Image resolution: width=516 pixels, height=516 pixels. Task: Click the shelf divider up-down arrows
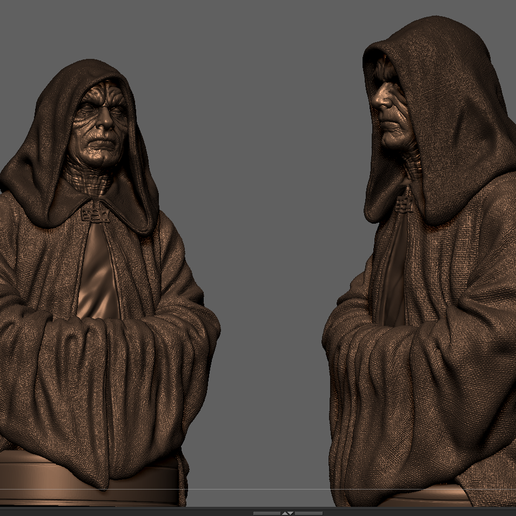click(288, 513)
